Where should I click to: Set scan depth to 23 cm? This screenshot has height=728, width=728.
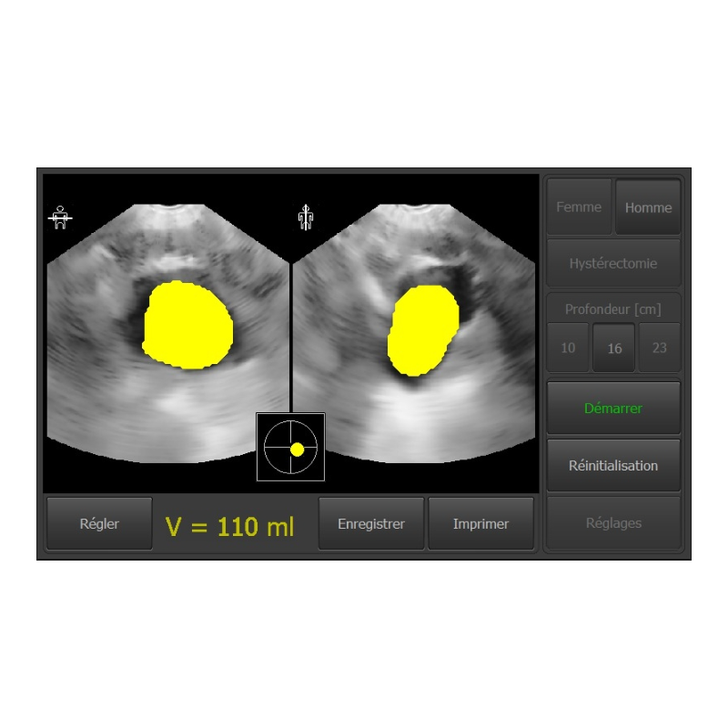[660, 348]
